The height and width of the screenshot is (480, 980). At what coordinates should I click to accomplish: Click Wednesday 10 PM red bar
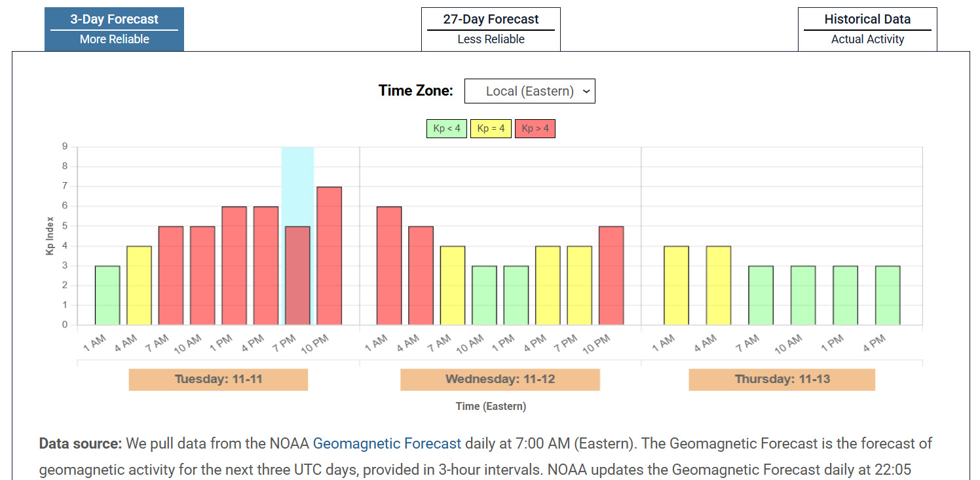coord(611,276)
